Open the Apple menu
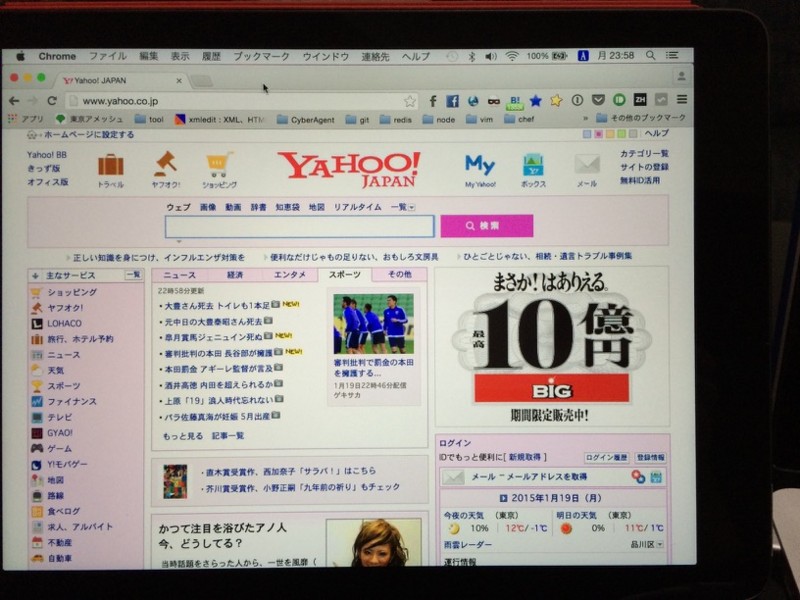Screen dimensions: 800x600 20,56
